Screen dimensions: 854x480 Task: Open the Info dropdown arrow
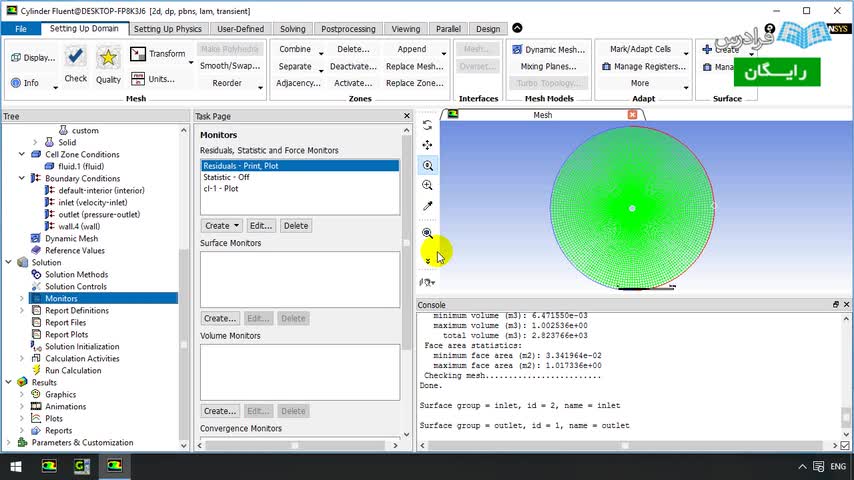click(55, 87)
